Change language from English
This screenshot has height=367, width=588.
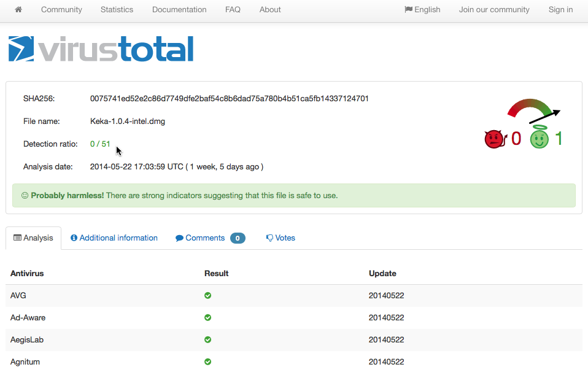pos(422,10)
